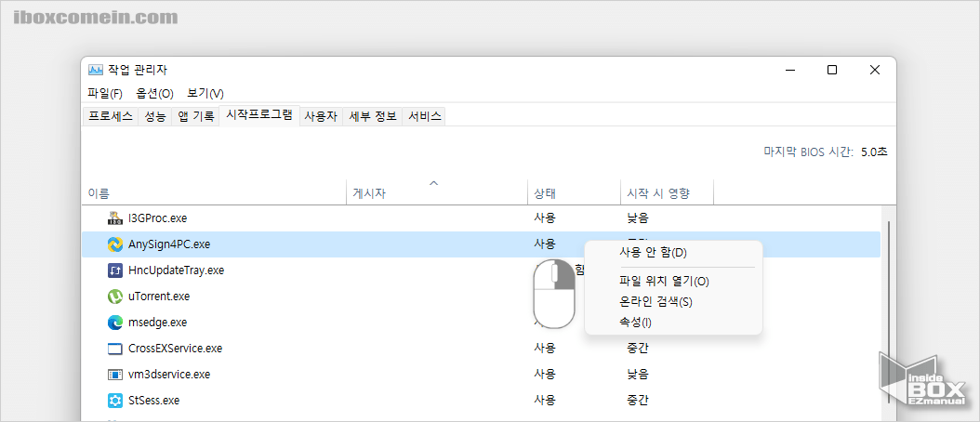
Task: Switch to the 서비스 tab
Action: click(424, 116)
